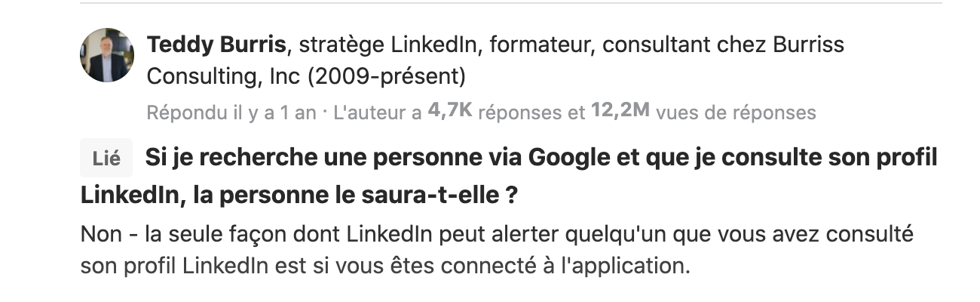
Task: Click answer line starting "Non - la seule façon"
Action: pos(497,235)
